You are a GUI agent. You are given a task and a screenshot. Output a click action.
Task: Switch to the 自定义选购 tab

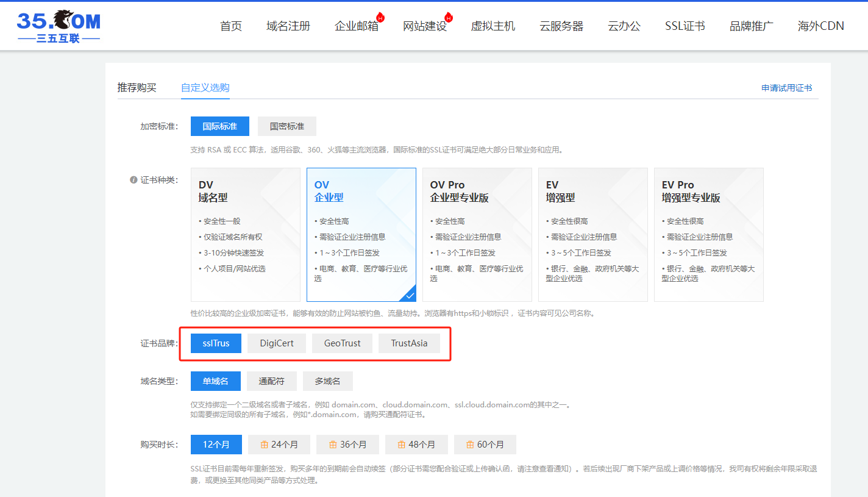tap(205, 88)
